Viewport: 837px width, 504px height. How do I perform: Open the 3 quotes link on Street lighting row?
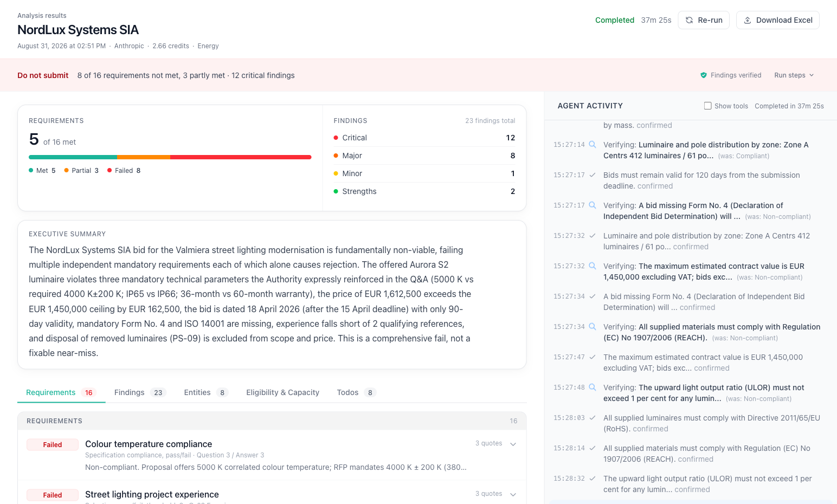(488, 494)
